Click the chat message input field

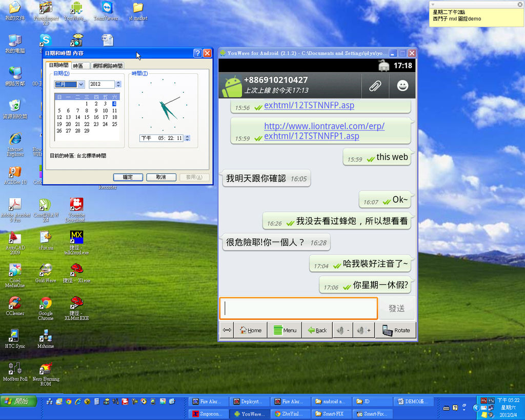pos(299,308)
